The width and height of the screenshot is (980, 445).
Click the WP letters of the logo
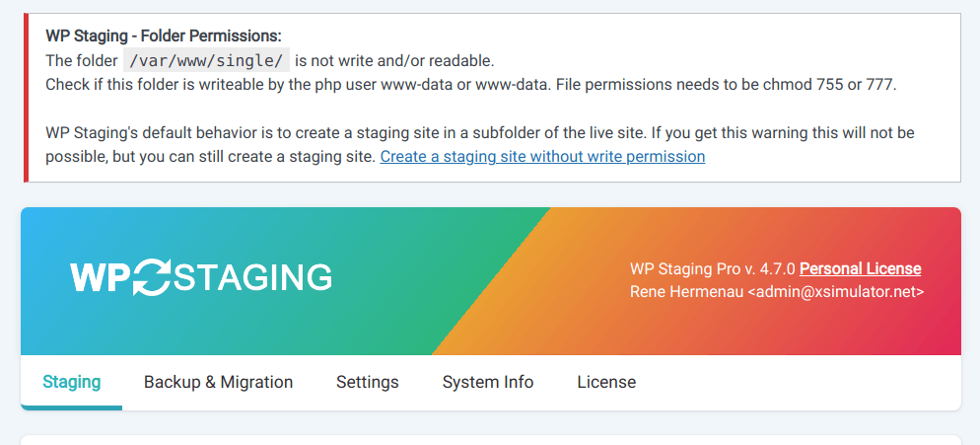(x=100, y=277)
